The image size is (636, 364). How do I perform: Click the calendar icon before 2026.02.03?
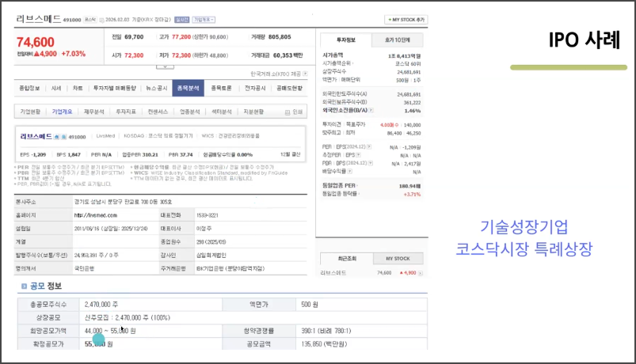[x=102, y=20]
